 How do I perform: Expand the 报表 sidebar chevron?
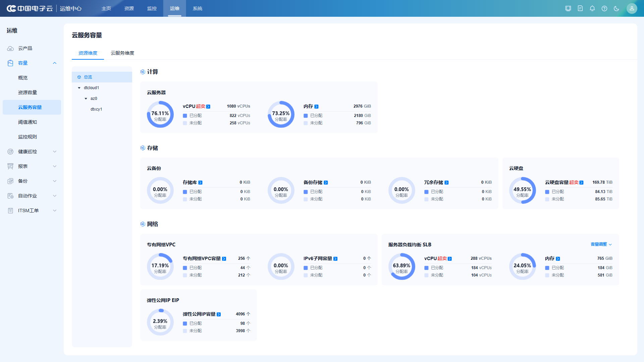click(x=55, y=166)
